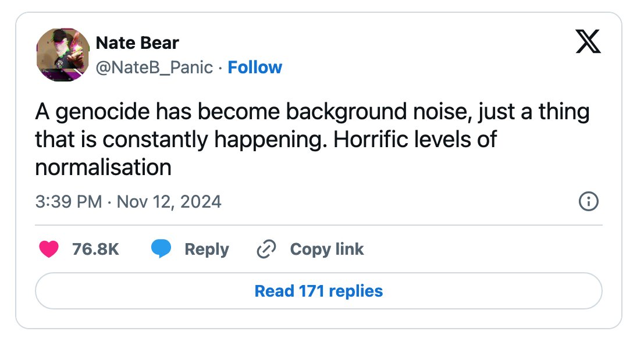
Task: Click the Copy link text
Action: pos(327,249)
